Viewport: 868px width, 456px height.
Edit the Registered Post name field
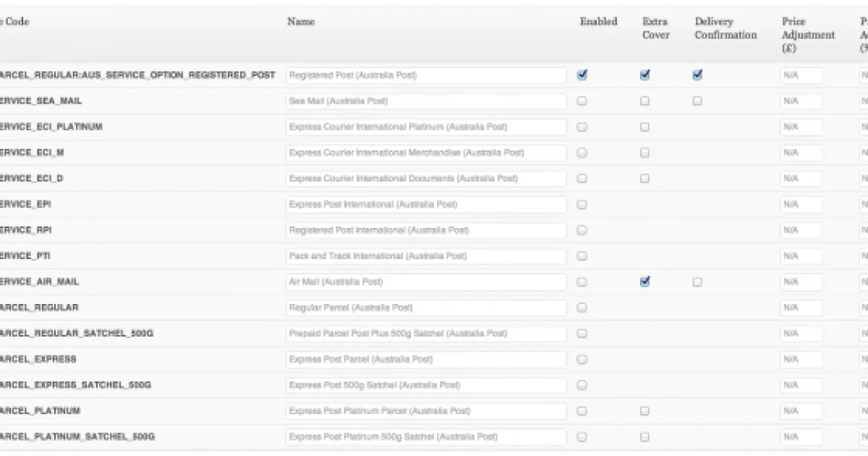(426, 75)
